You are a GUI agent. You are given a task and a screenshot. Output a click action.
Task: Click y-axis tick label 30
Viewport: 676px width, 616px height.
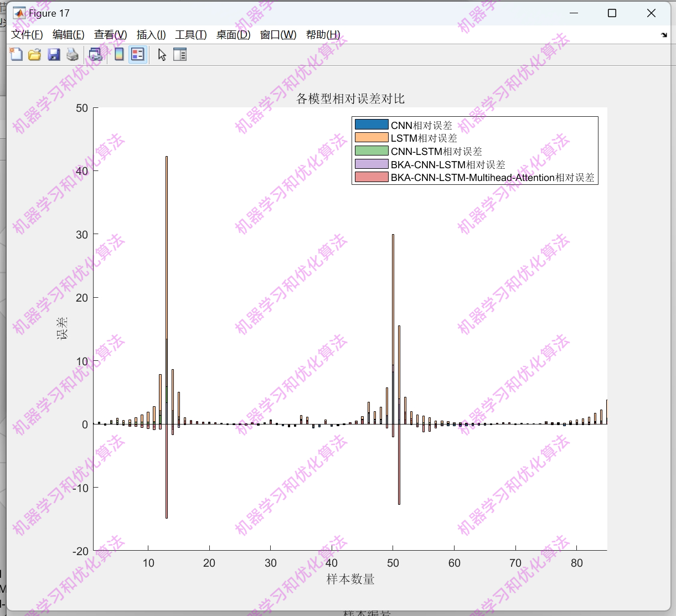(x=82, y=235)
